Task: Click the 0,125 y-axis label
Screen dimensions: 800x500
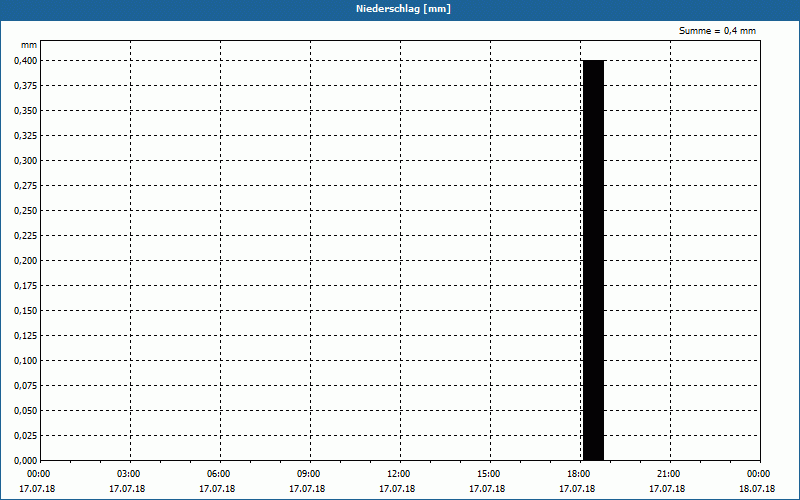Action: (x=26, y=336)
